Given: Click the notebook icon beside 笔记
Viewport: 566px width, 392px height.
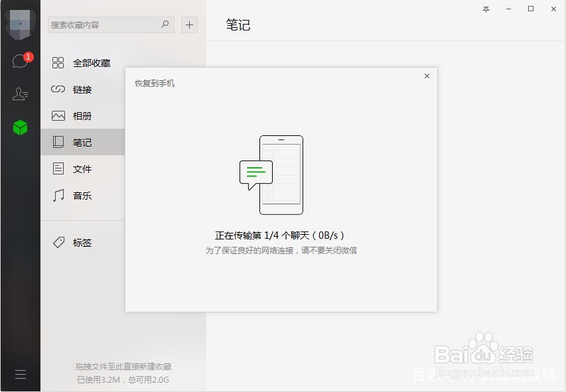Looking at the screenshot, I should tap(58, 142).
